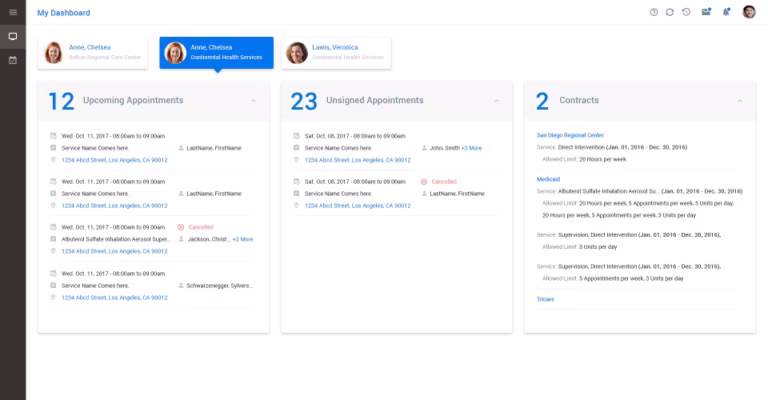Image resolution: width=768 pixels, height=400 pixels.
Task: Click +2 More beside Jackson, Christ
Action: [x=243, y=239]
